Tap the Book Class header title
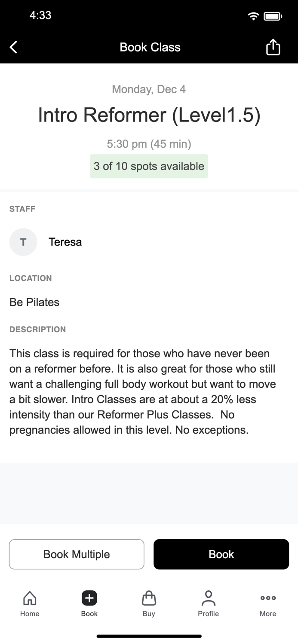The width and height of the screenshot is (298, 644). click(150, 47)
